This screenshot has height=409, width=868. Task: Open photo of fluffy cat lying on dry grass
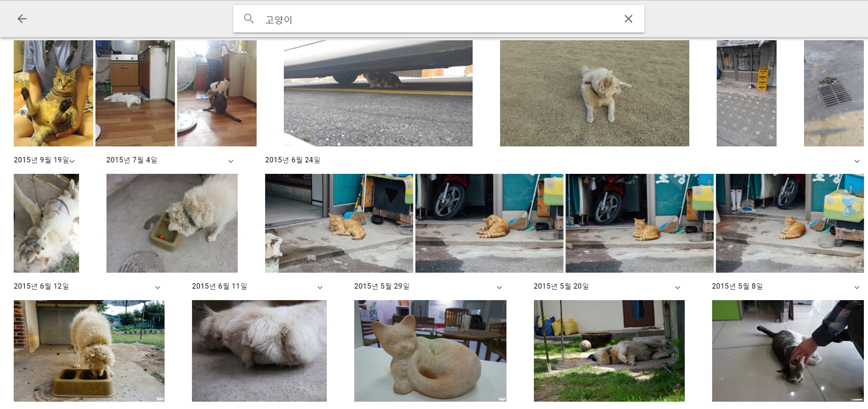coord(595,93)
